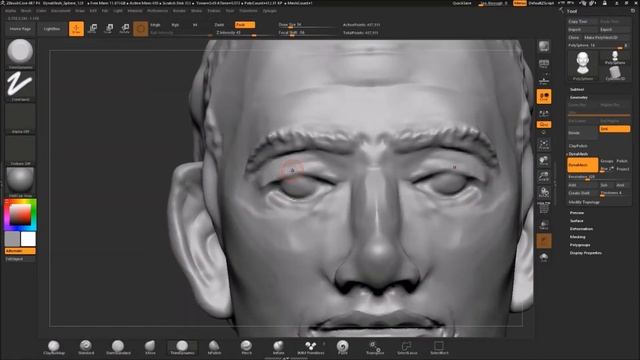Expand the Masking section
This screenshot has width=640, height=360.
click(578, 237)
